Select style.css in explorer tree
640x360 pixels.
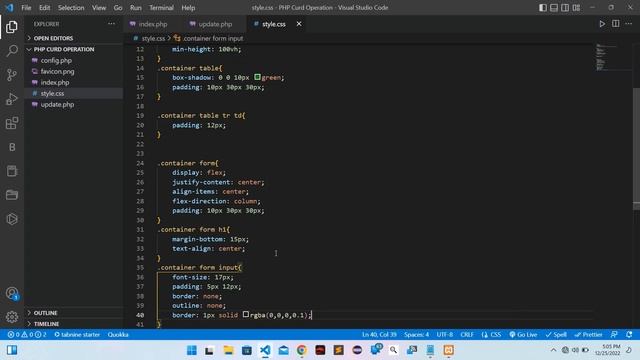click(x=73, y=93)
